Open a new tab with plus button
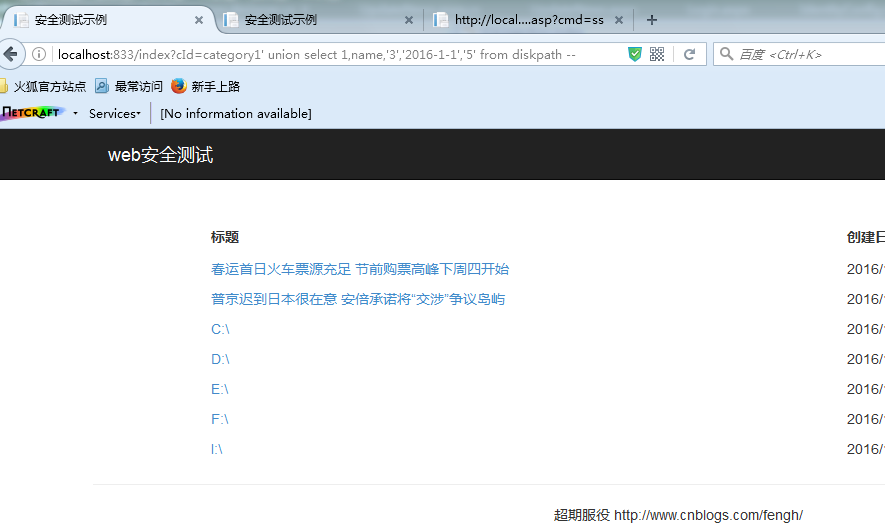This screenshot has height=528, width=885. pyautogui.click(x=652, y=20)
